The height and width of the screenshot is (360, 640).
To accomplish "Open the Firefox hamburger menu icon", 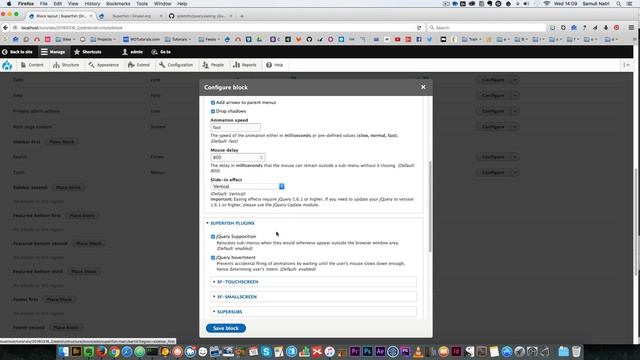I will click(631, 28).
